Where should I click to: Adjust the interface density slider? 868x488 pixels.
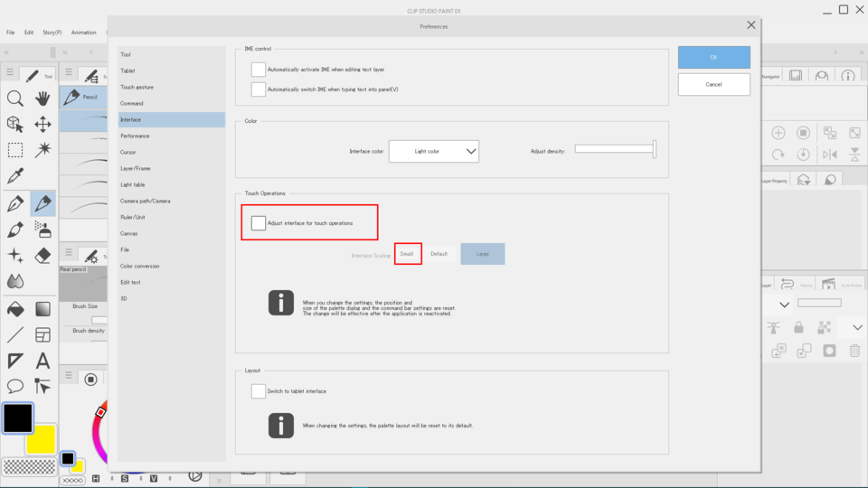pos(615,149)
